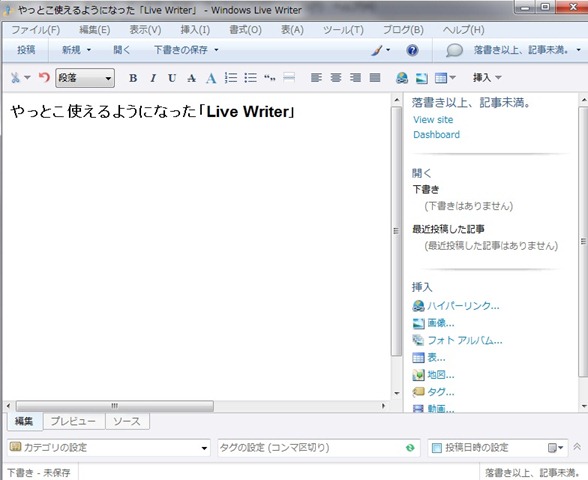Click the speech bubble blog icon
This screenshot has width=588, height=480.
pyautogui.click(x=454, y=50)
